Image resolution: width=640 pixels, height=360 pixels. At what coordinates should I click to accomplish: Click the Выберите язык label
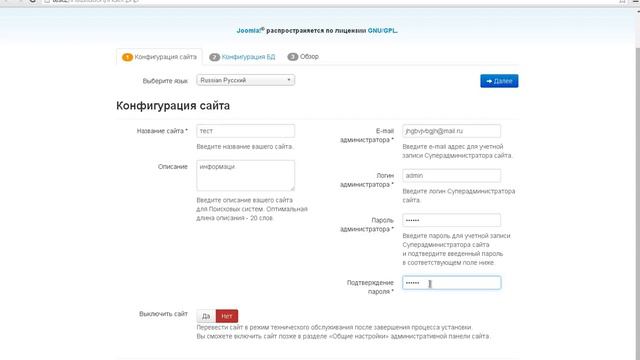(165, 81)
